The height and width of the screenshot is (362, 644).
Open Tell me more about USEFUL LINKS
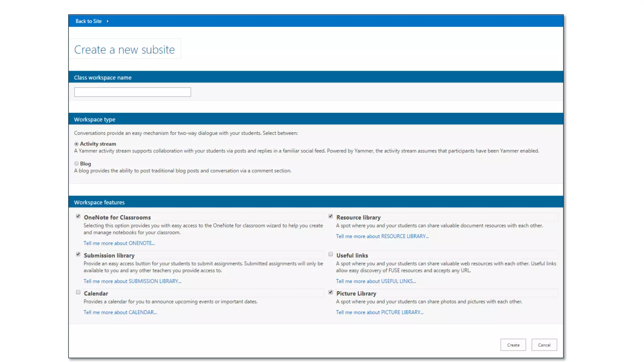(376, 281)
